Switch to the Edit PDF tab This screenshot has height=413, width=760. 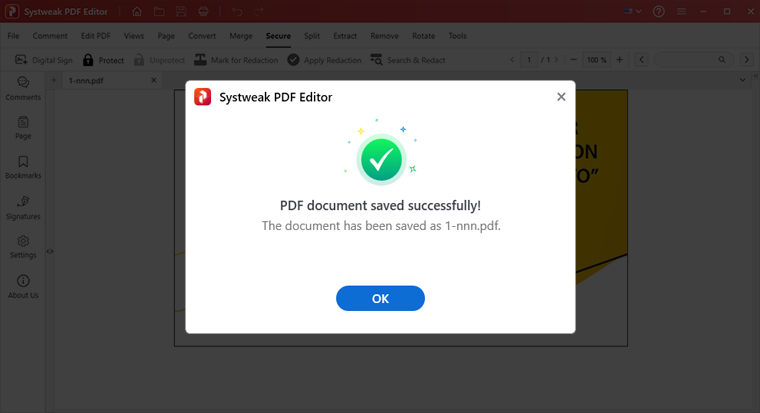tap(95, 36)
